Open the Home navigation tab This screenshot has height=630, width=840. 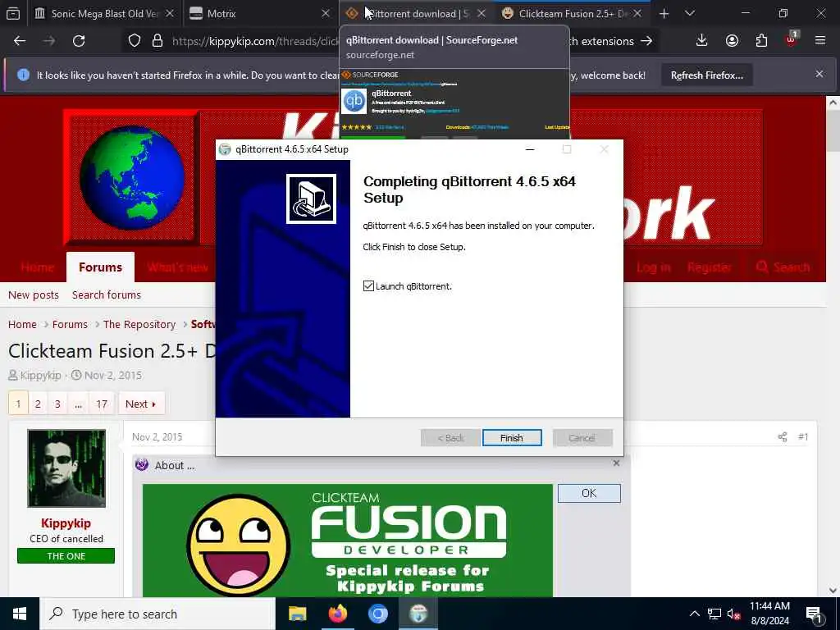coord(38,267)
